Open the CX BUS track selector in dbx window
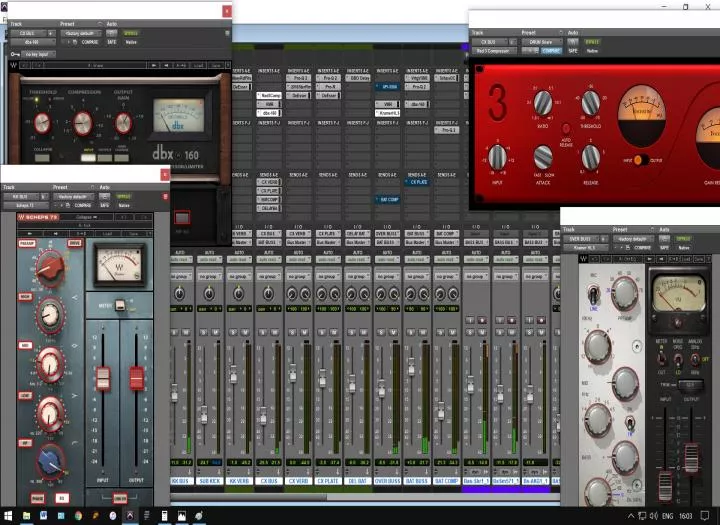This screenshot has width=720, height=525. pos(28,34)
